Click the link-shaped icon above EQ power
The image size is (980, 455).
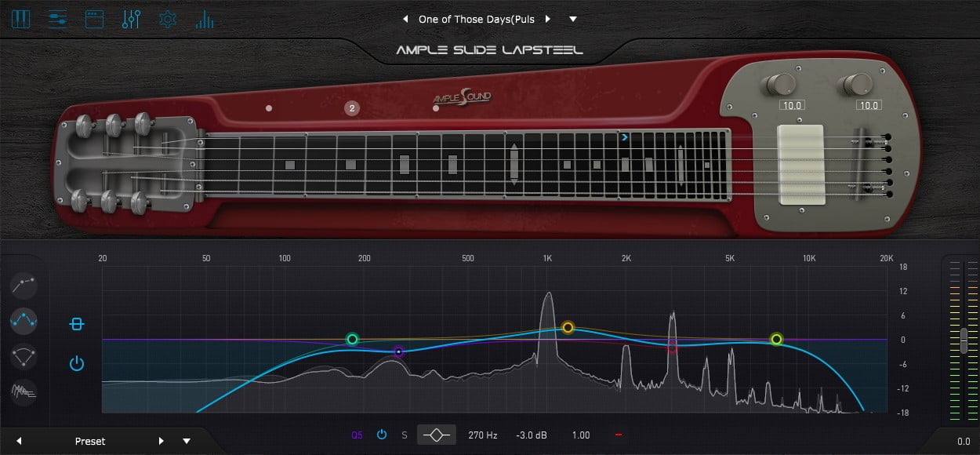(76, 324)
